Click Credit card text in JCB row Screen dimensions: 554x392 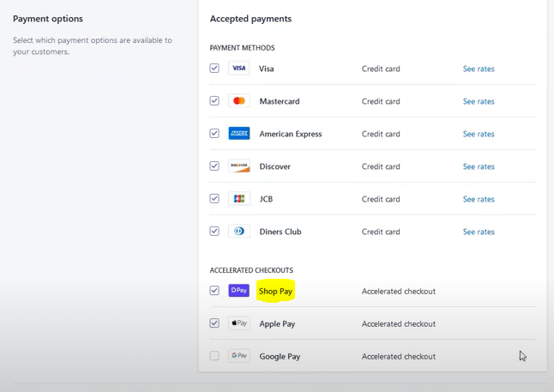pyautogui.click(x=381, y=199)
